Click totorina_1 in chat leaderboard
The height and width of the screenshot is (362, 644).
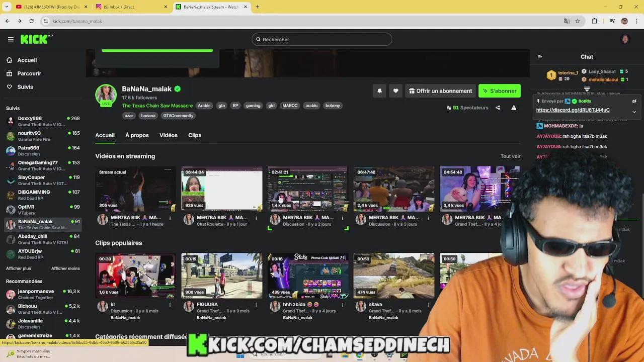pos(568,73)
